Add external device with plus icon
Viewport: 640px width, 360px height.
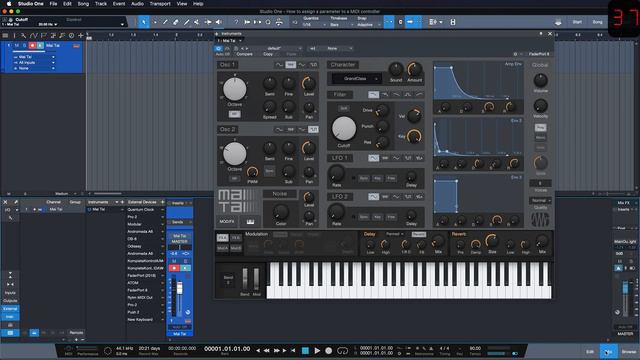point(162,202)
